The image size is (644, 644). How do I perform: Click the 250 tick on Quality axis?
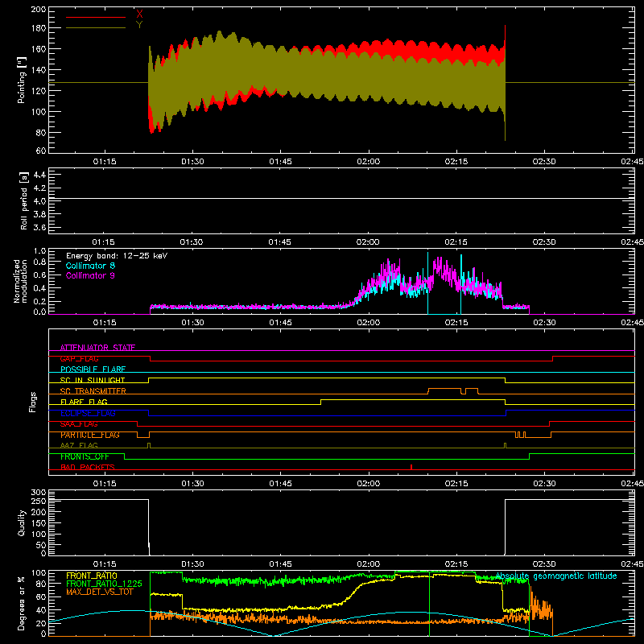point(39,502)
